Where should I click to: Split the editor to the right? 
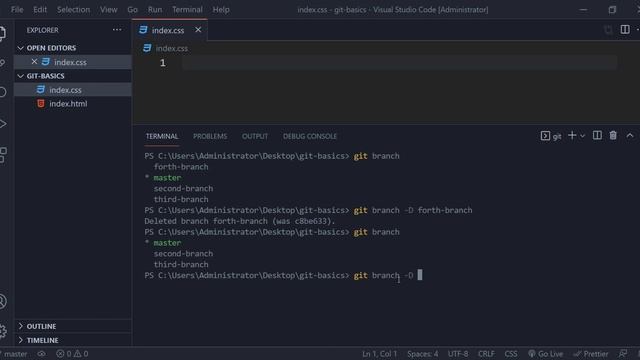[625, 29]
